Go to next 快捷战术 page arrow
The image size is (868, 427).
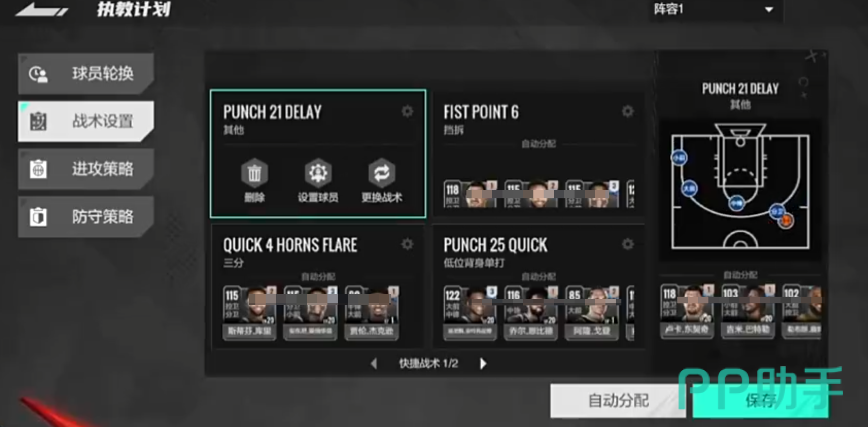tap(483, 364)
